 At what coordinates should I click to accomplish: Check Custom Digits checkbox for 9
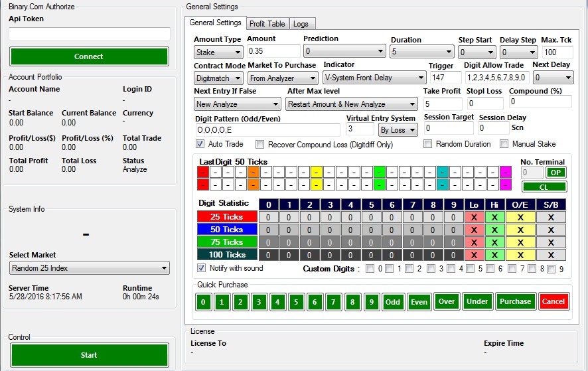coord(551,269)
